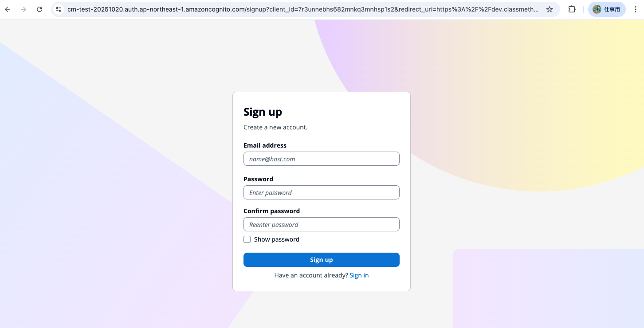
Task: Open the site information icon
Action: [x=59, y=9]
